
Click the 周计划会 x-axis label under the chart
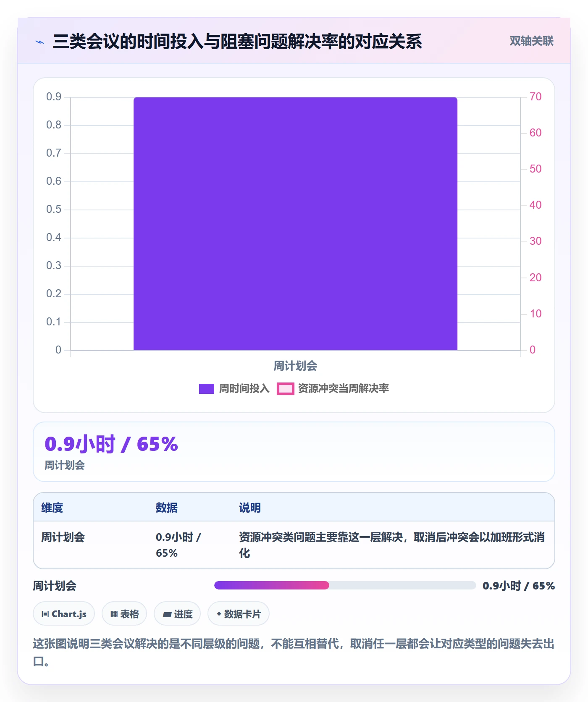click(x=295, y=366)
